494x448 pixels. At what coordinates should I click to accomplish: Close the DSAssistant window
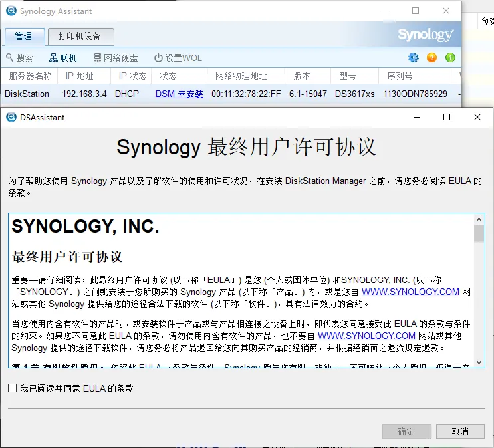coord(477,117)
